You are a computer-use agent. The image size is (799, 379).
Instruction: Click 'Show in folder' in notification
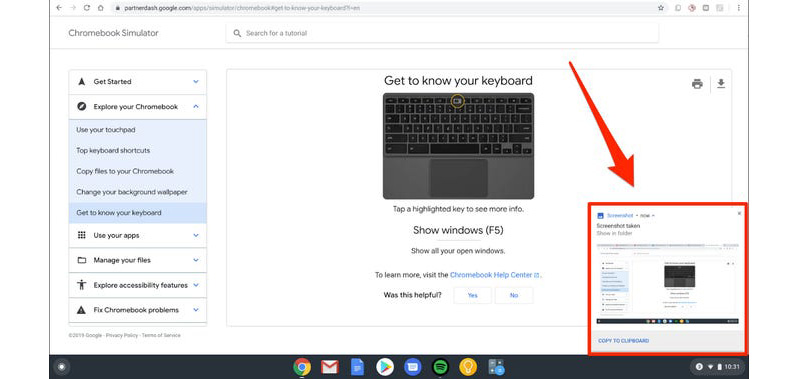click(x=615, y=233)
